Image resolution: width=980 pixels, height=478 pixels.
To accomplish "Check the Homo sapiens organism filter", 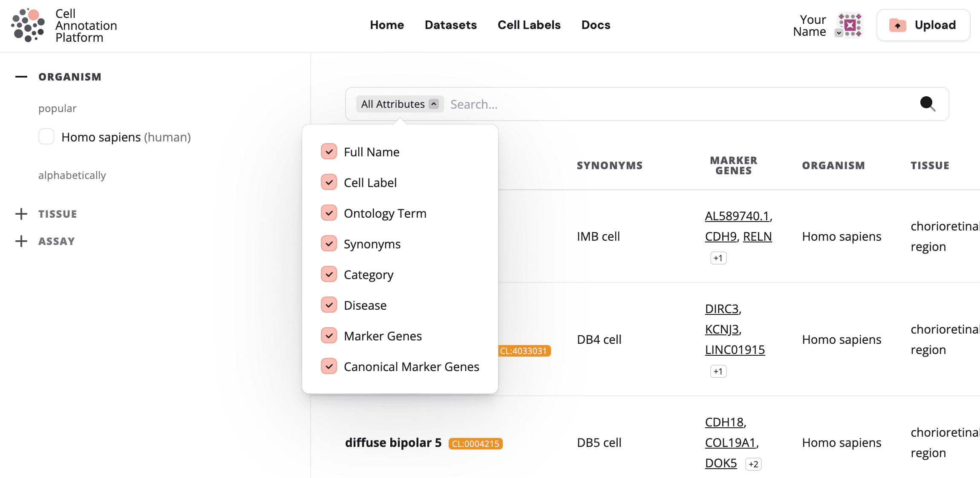I will coord(46,136).
